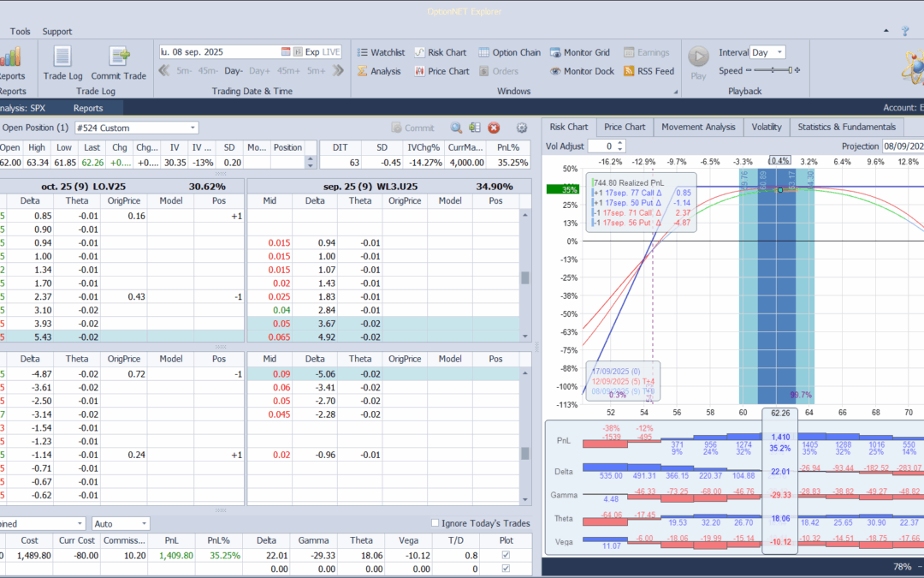924x578 pixels.
Task: Open the Support menu
Action: point(57,32)
